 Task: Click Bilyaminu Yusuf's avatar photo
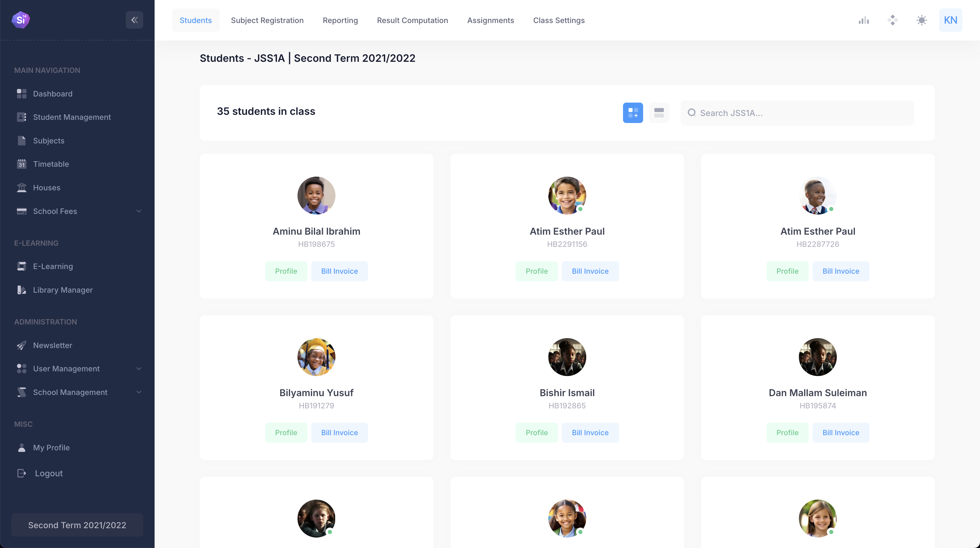tap(316, 357)
